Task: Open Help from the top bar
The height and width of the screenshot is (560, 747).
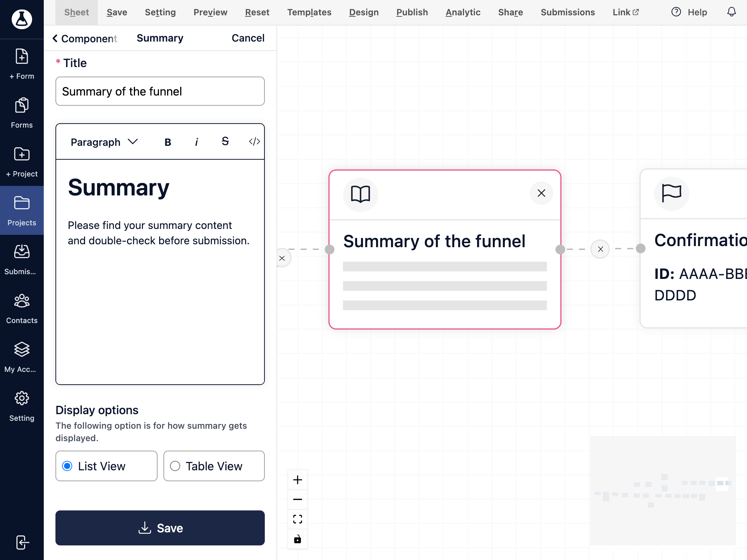Action: 689,12
